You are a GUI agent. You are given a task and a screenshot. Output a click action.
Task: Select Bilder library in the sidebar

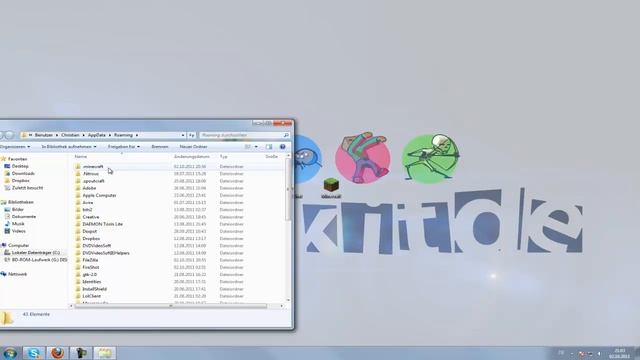[x=18, y=209]
